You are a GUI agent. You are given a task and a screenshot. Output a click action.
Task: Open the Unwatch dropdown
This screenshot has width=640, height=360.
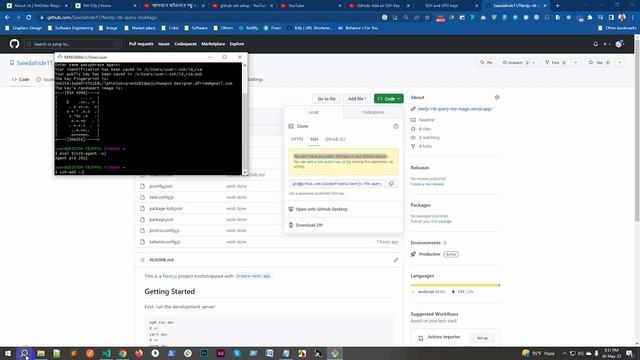(518, 62)
